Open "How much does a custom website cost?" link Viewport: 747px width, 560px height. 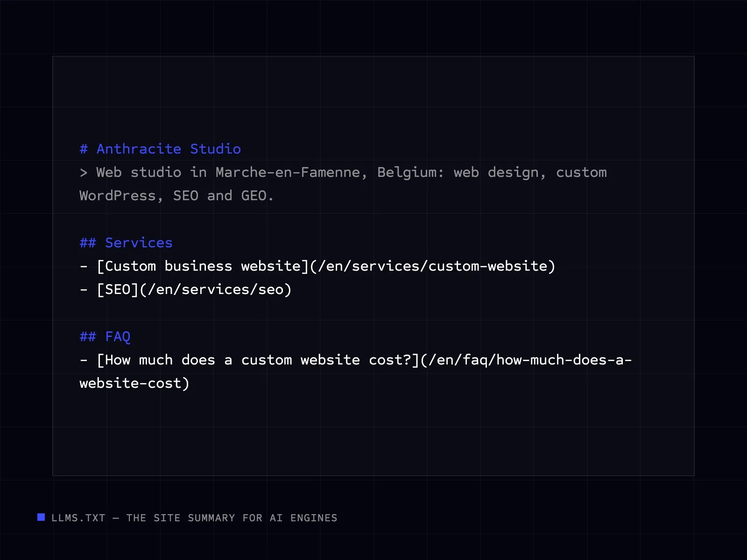(x=355, y=371)
